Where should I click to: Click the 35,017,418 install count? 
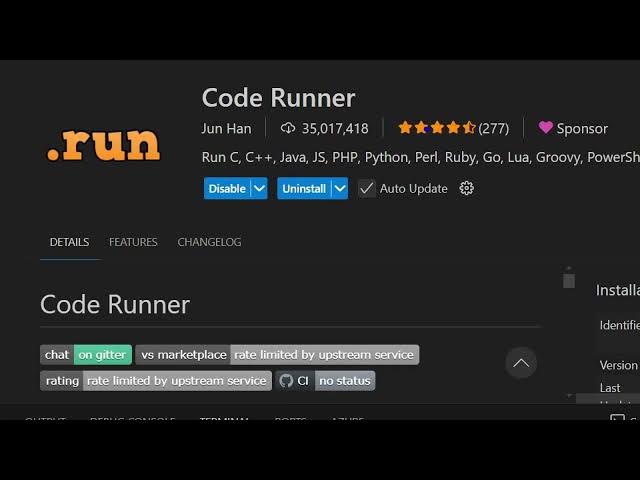335,128
